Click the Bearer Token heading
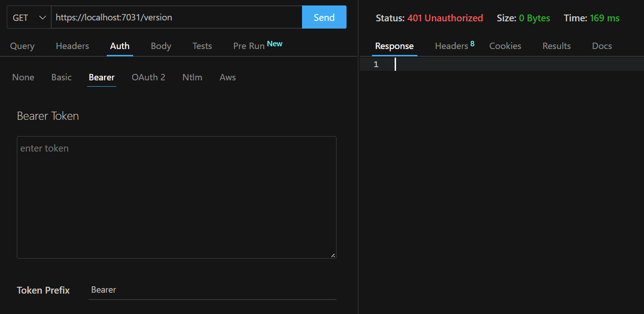This screenshot has width=644, height=314. pos(48,116)
